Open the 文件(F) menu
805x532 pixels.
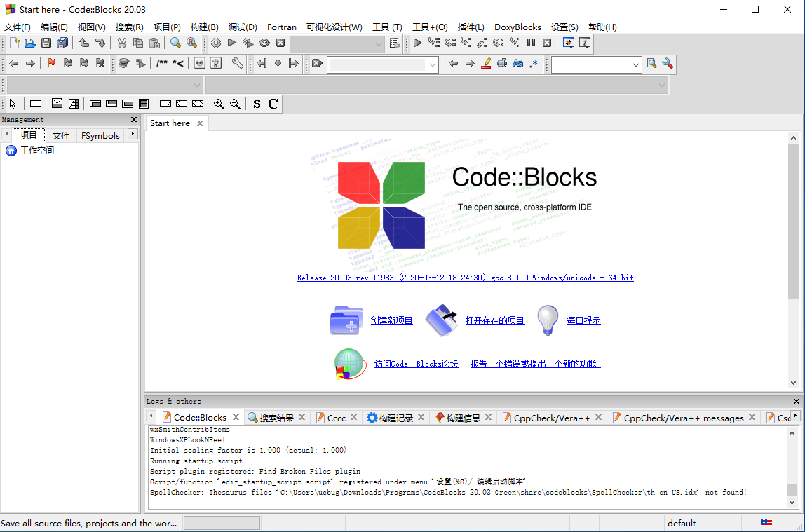tap(18, 27)
